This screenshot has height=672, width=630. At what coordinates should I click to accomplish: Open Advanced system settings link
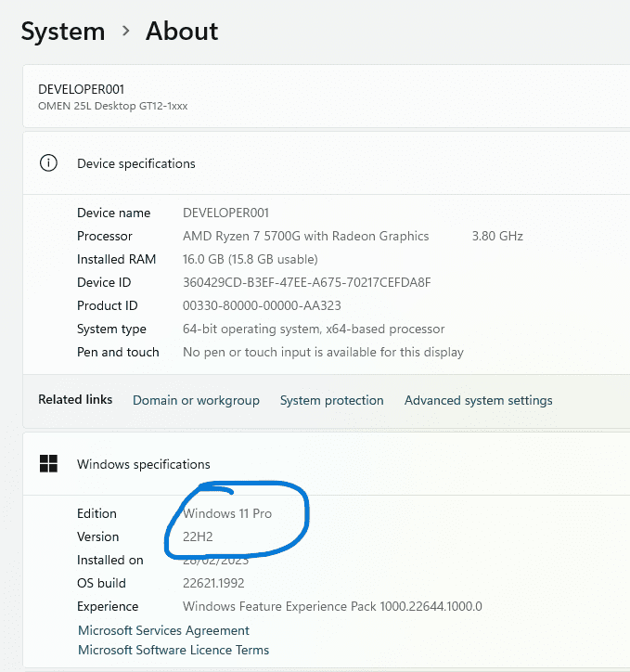point(479,400)
